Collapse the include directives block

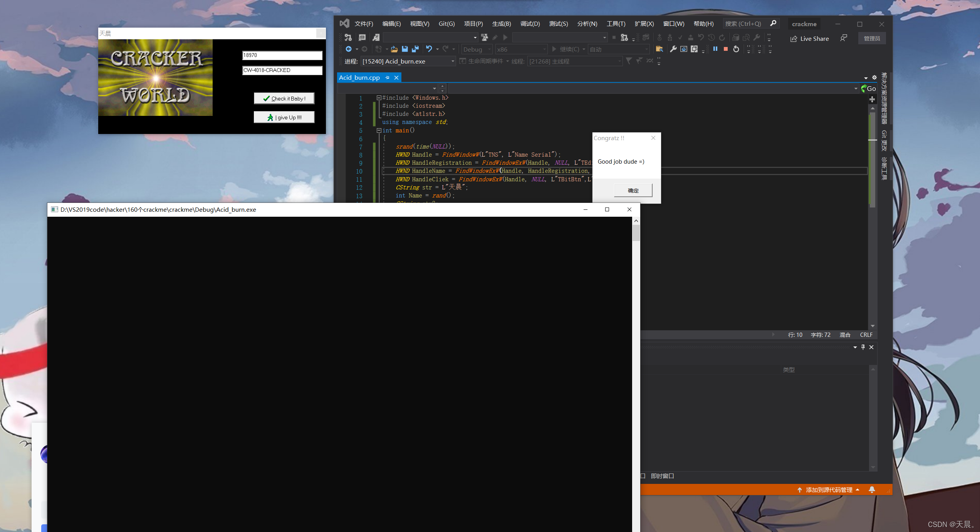[379, 98]
